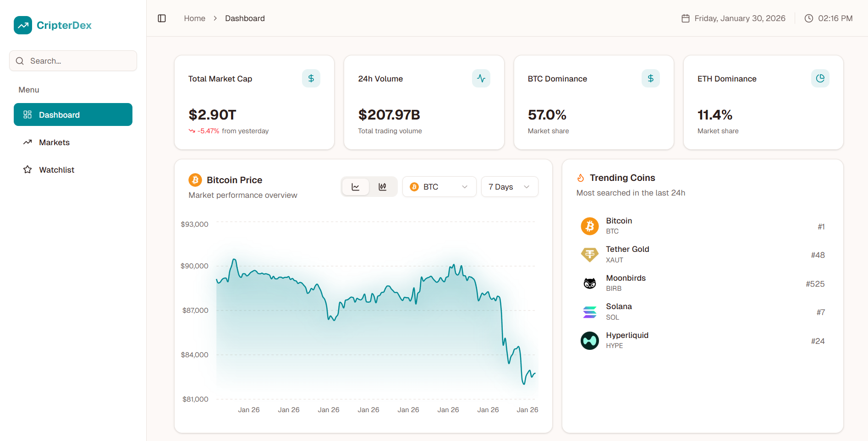Screen dimensions: 868x441
Task: Click the CripterDex logo icon
Action: click(x=23, y=25)
